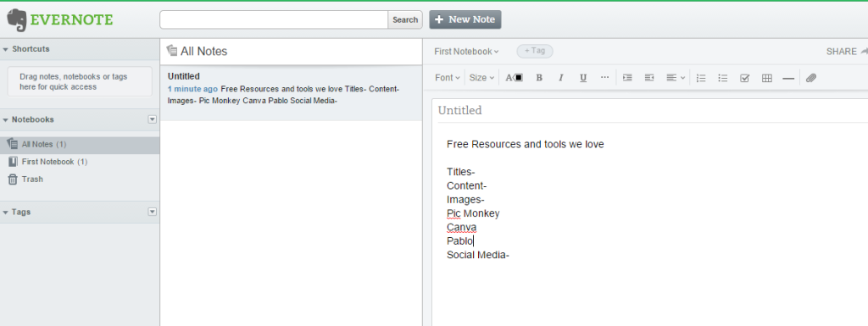Click the 'Canva' line in note
Screen dimensions: 868x326
[462, 227]
